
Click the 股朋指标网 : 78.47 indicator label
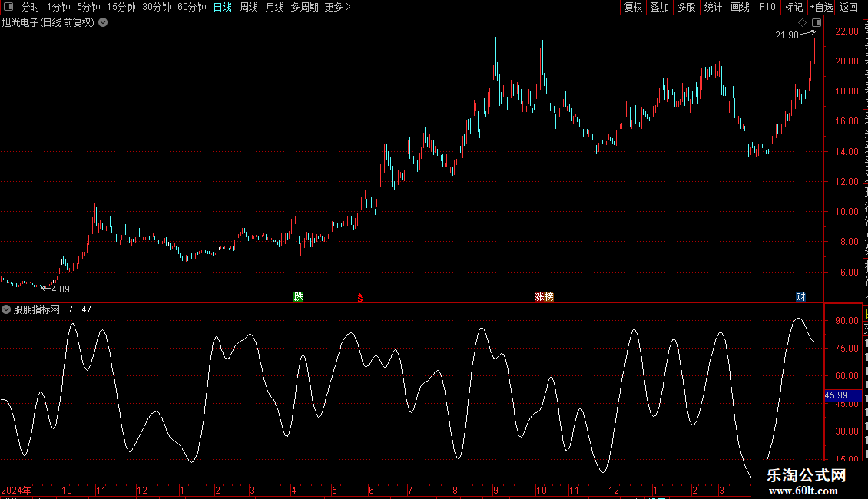point(52,310)
